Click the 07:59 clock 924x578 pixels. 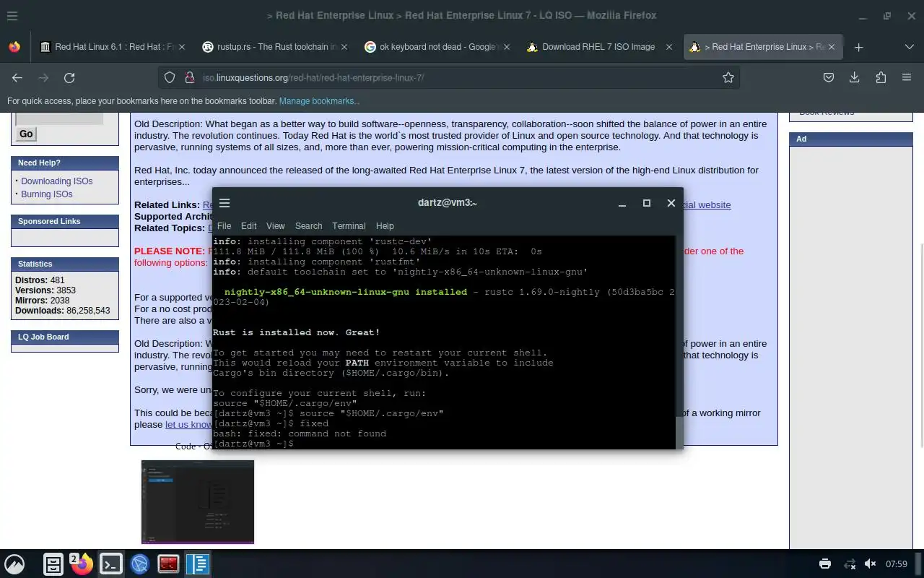(897, 564)
